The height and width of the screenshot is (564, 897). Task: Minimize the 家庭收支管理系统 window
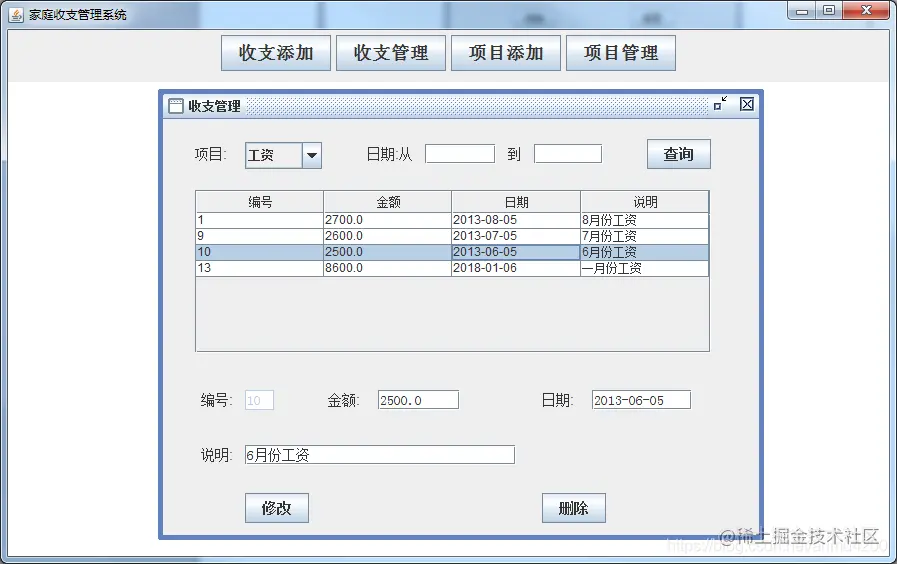(x=802, y=11)
